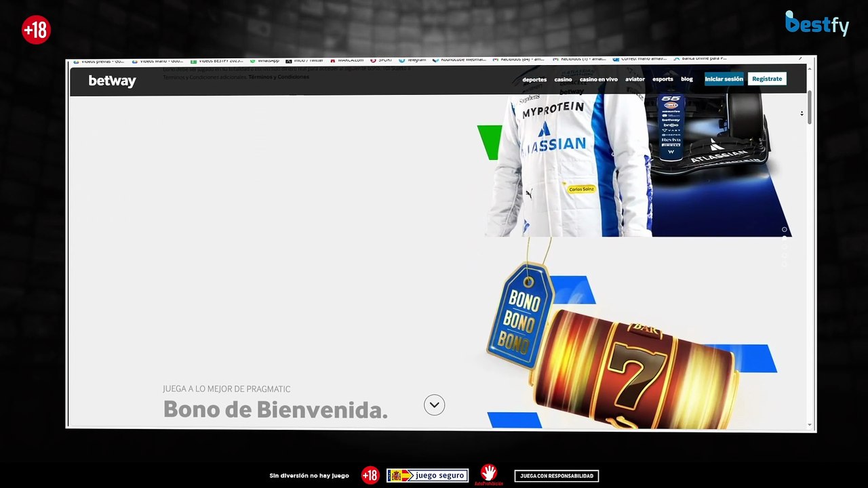Open the Roundcube Webmail bookmark
The width and height of the screenshot is (868, 488).
[459, 60]
